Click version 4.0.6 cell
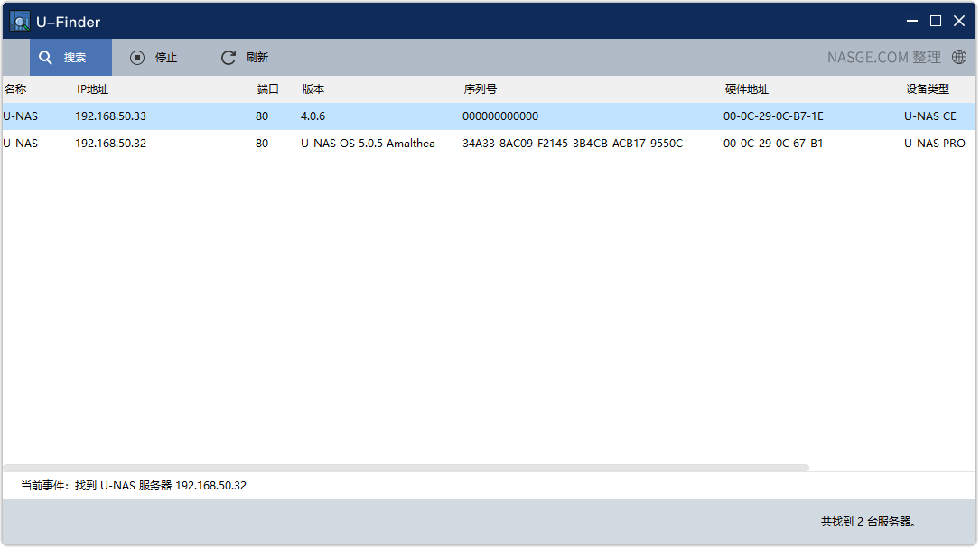The image size is (980, 549). (x=313, y=116)
